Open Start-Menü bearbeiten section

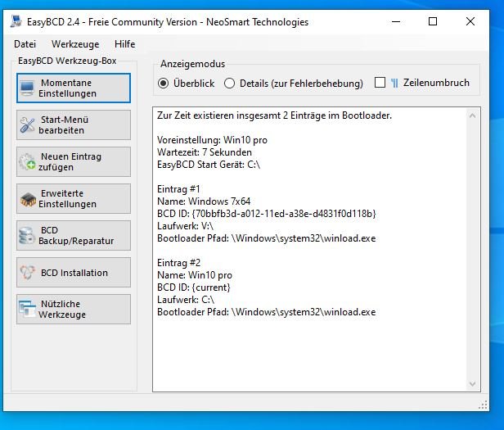click(74, 124)
